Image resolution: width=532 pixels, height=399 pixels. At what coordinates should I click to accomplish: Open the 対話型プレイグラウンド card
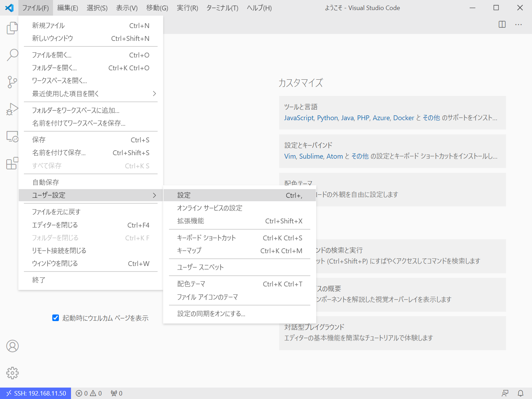[x=392, y=333]
